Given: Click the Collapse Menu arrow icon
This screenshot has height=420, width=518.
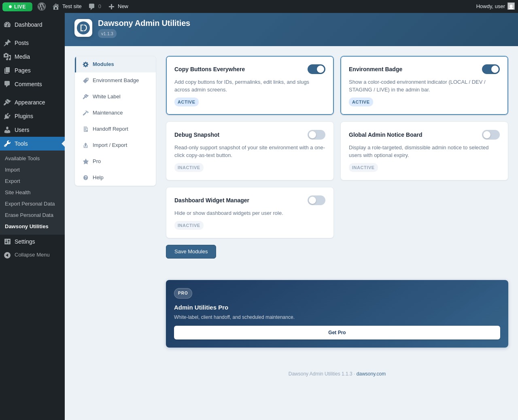Looking at the screenshot, I should [7, 255].
